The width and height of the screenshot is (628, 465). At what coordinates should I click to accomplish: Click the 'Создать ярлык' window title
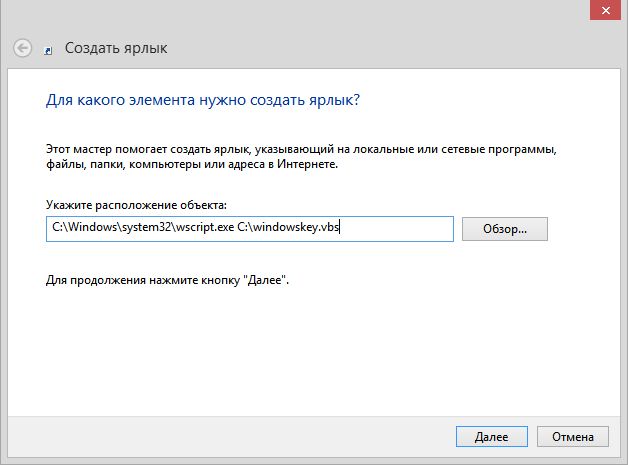[x=116, y=48]
